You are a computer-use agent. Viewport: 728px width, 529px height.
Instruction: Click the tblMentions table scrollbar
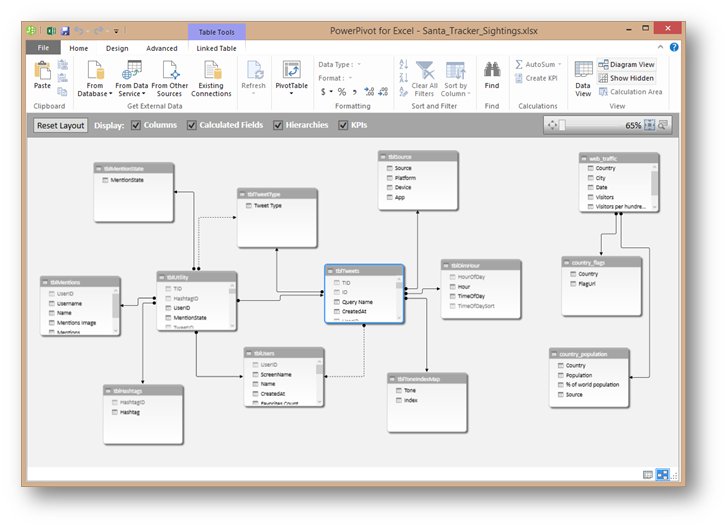click(x=116, y=310)
